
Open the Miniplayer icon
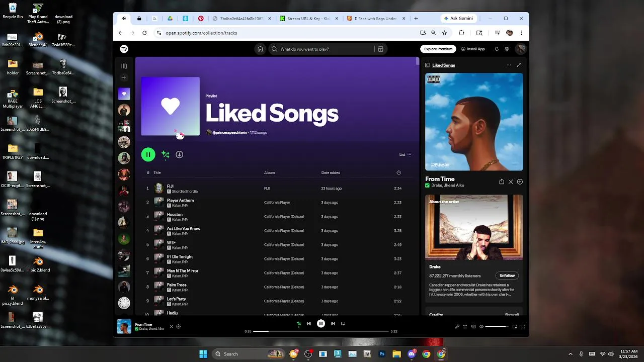515,327
